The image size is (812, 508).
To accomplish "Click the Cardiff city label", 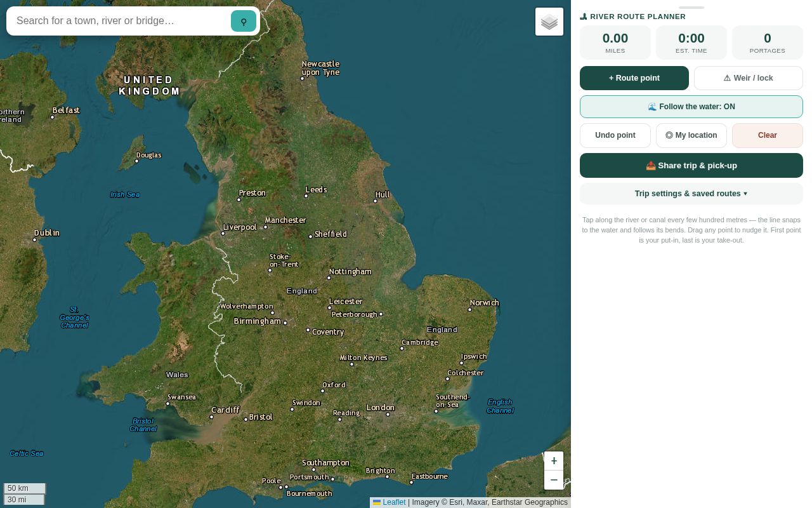I will click(226, 410).
